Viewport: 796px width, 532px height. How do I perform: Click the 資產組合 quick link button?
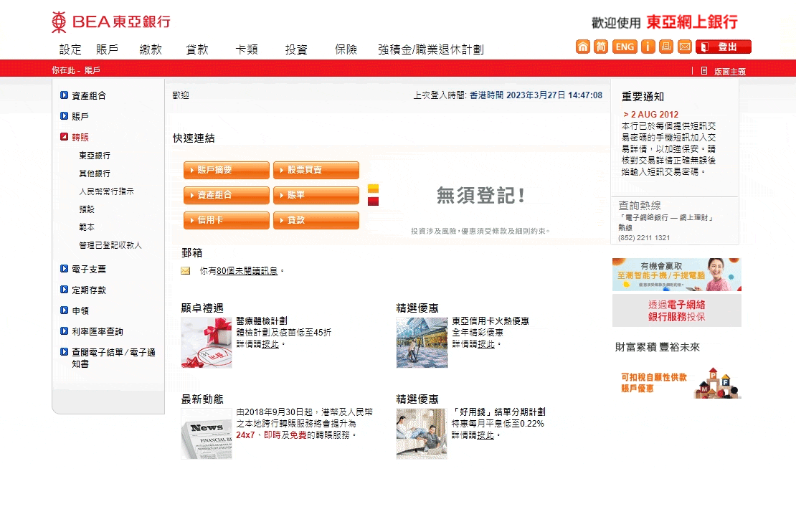(x=227, y=195)
